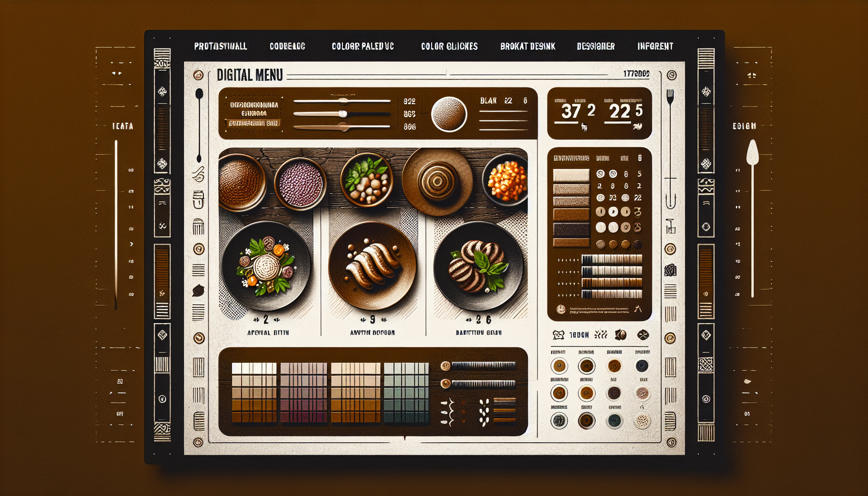Click the round textured brown sphere icon
This screenshot has height=496, width=868.
[449, 114]
